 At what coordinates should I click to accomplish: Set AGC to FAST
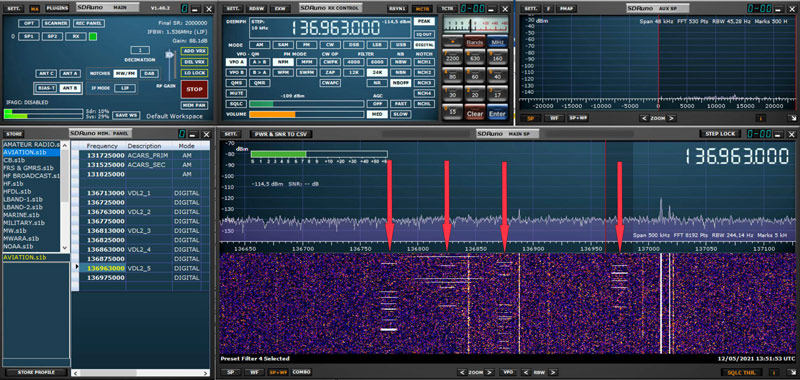point(401,104)
